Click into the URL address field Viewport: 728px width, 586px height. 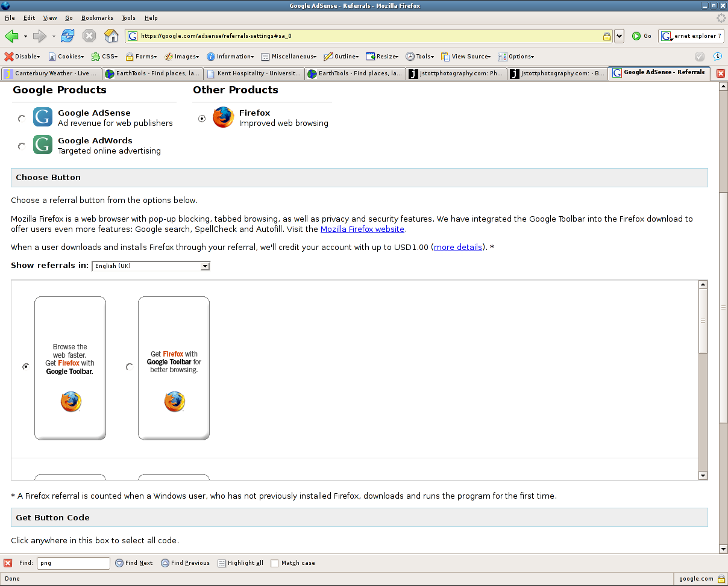[370, 36]
